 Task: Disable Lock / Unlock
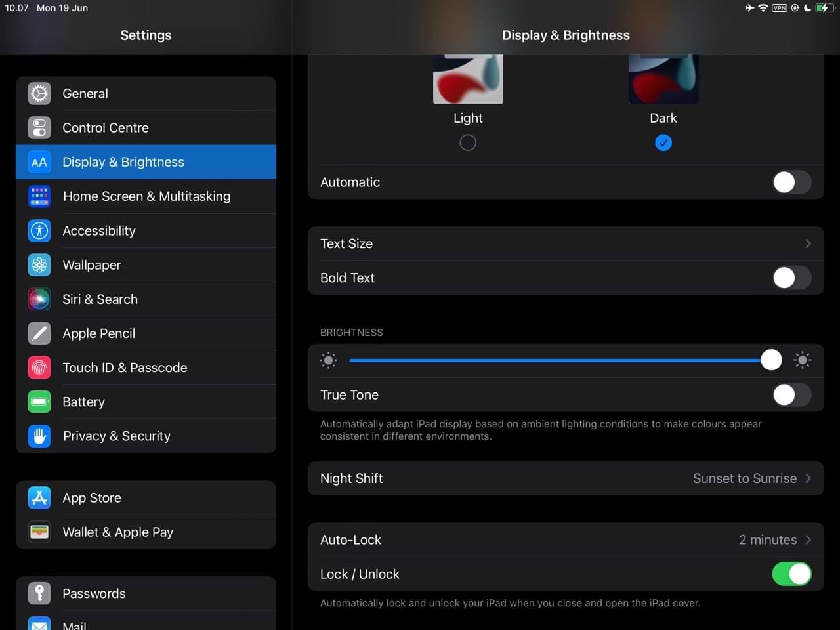(x=791, y=574)
